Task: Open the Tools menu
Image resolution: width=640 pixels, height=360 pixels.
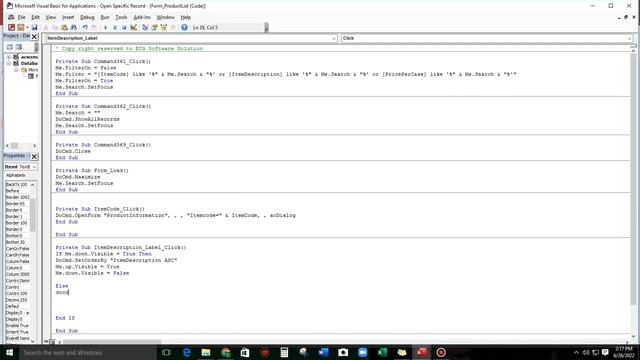Action: (x=121, y=17)
